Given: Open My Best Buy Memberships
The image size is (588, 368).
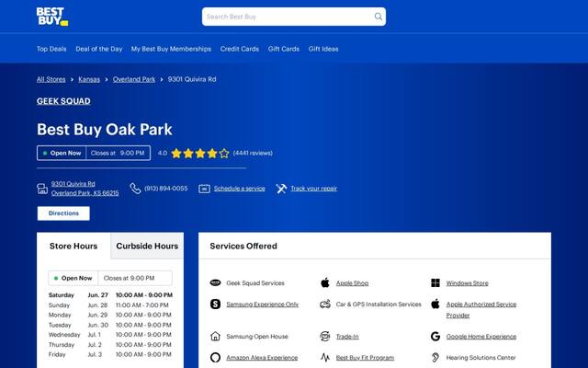Looking at the screenshot, I should pyautogui.click(x=171, y=49).
